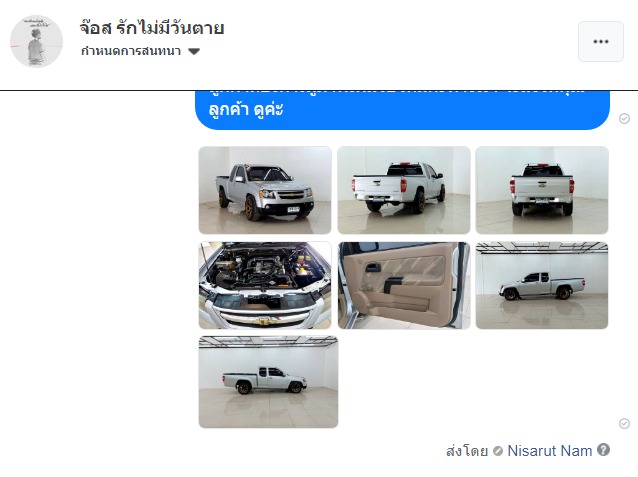Open the rear three-quarter view truck photo
Screen dimensions: 638x477
point(404,190)
